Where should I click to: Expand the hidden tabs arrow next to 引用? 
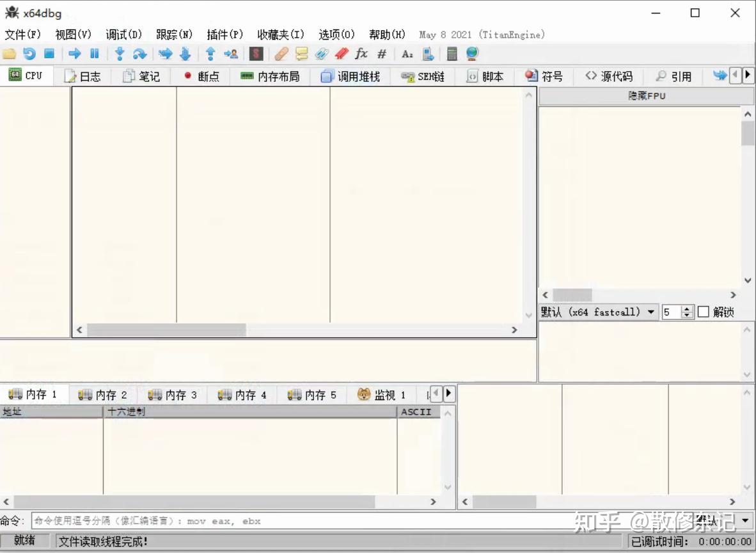pos(748,75)
